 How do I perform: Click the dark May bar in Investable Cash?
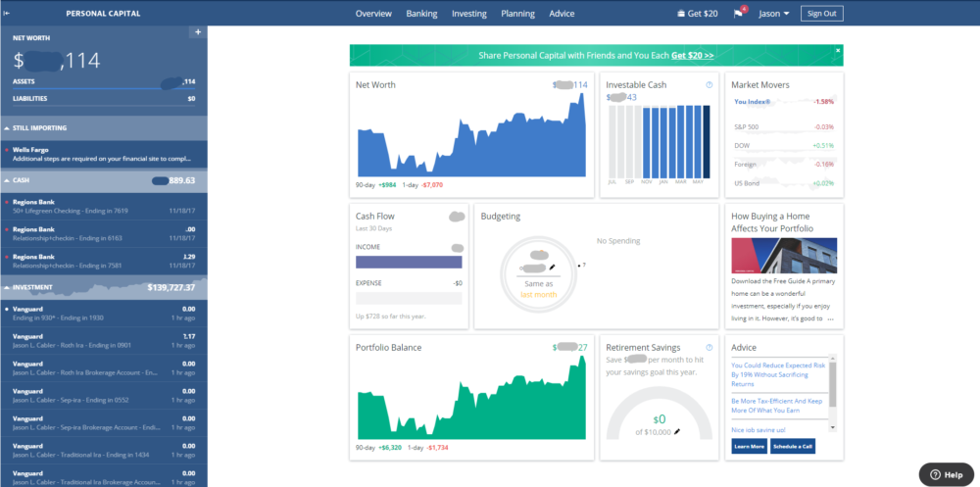click(707, 142)
